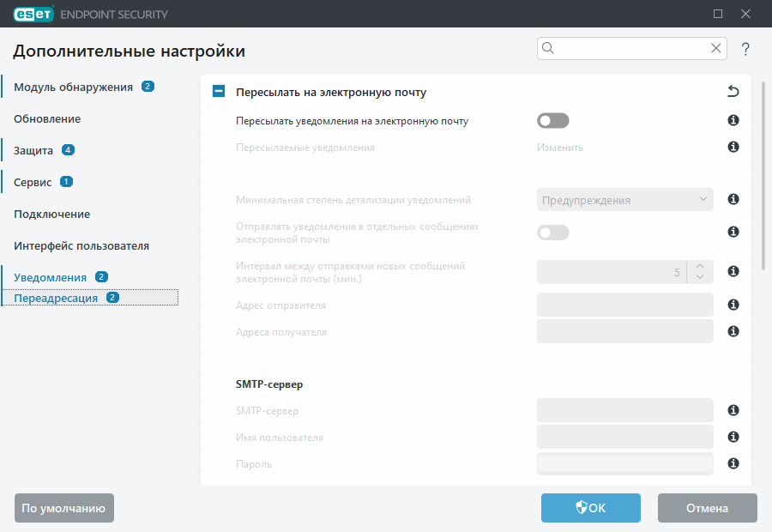Click info icon next to 'Пересылаемые уведомления'
Image resolution: width=772 pixels, height=532 pixels.
coord(733,147)
